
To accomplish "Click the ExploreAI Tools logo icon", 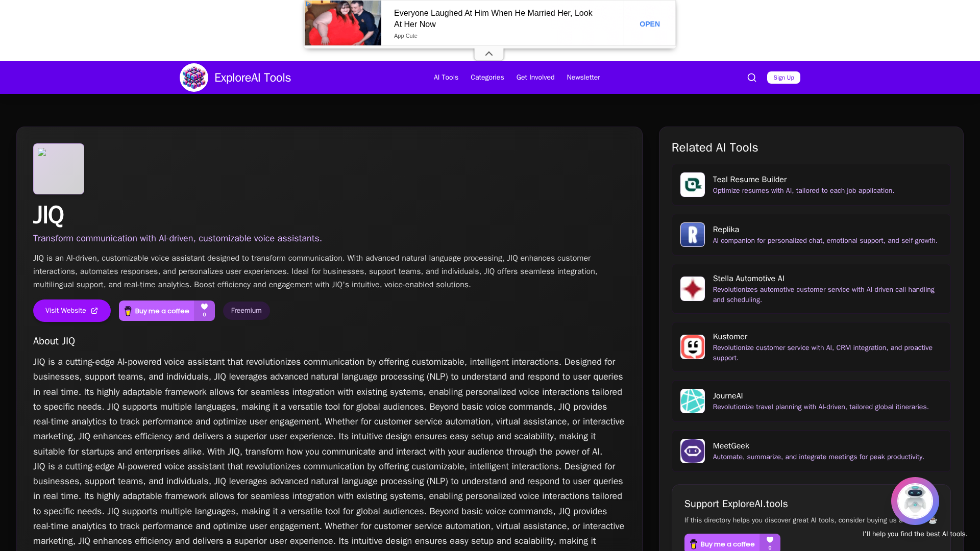I will [x=194, y=78].
